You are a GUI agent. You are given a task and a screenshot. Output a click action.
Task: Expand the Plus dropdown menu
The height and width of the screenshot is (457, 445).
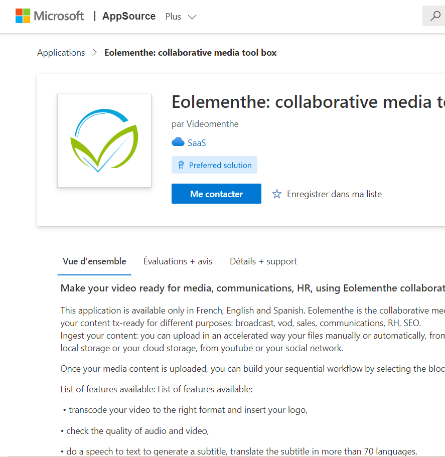(x=181, y=17)
